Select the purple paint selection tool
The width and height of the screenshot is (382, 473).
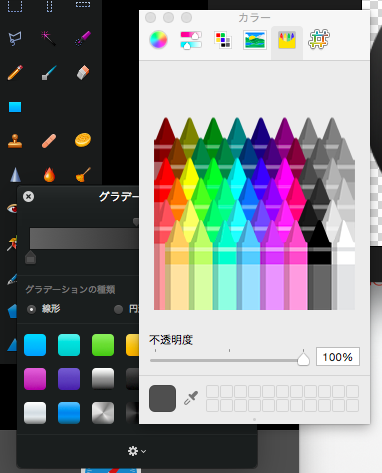pyautogui.click(x=83, y=38)
